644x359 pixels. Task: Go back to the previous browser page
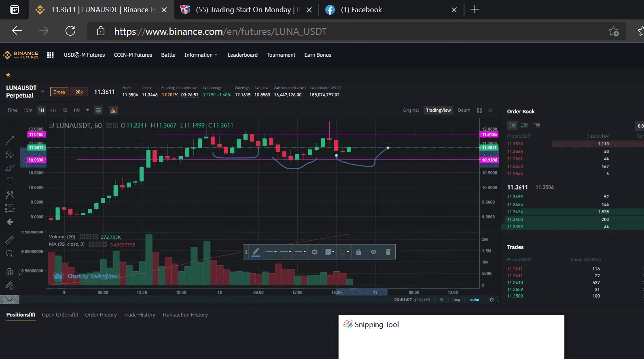[17, 31]
